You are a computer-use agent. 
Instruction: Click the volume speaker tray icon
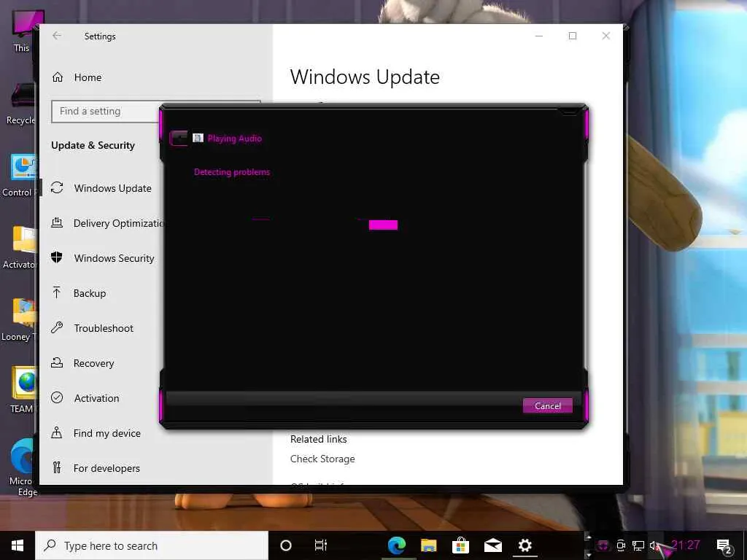654,545
